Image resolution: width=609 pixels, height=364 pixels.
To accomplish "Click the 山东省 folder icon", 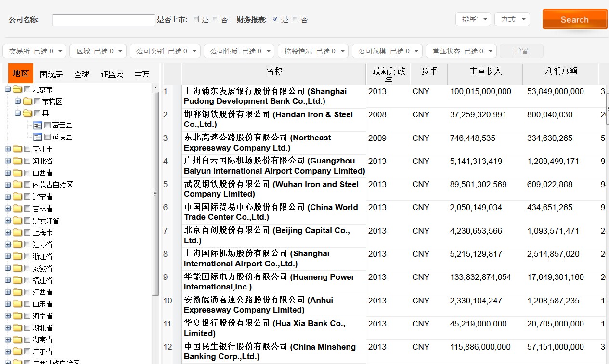I will click(x=17, y=304).
